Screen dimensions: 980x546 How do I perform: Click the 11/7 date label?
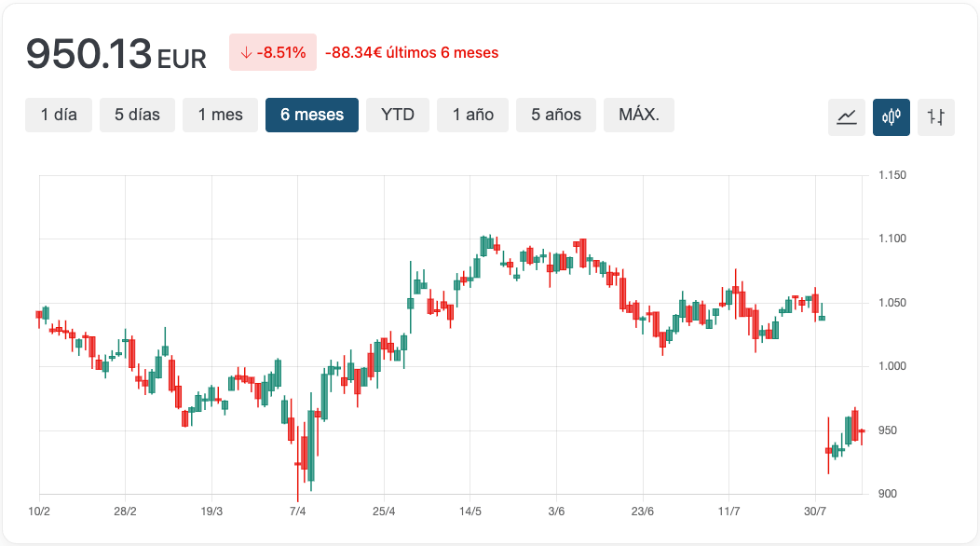click(x=728, y=512)
